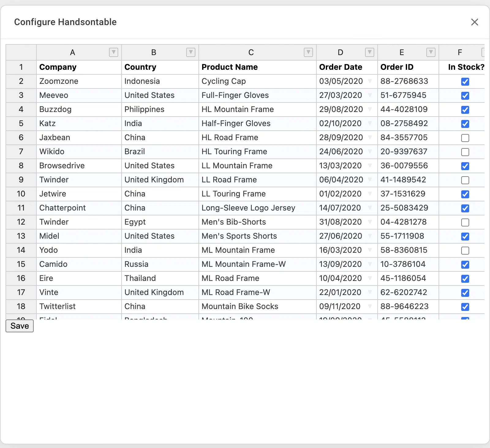Select order ID 08-2758492 cell
The image size is (490, 448).
tap(408, 123)
